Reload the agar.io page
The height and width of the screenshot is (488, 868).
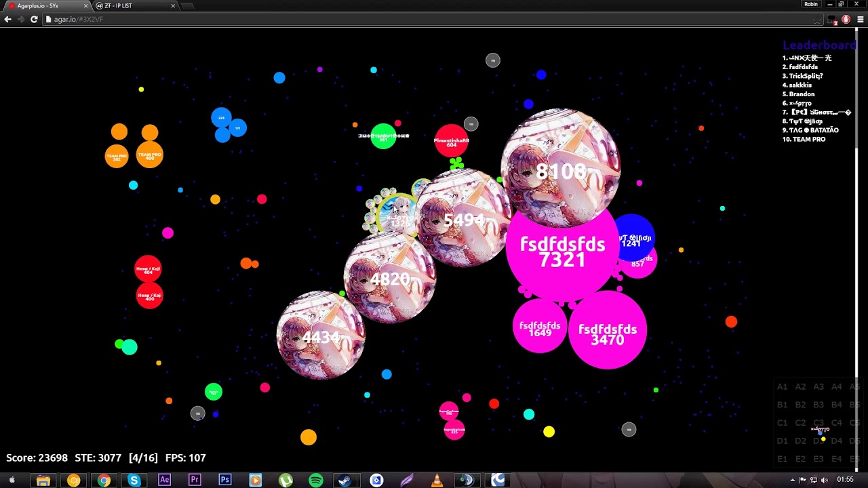[34, 20]
